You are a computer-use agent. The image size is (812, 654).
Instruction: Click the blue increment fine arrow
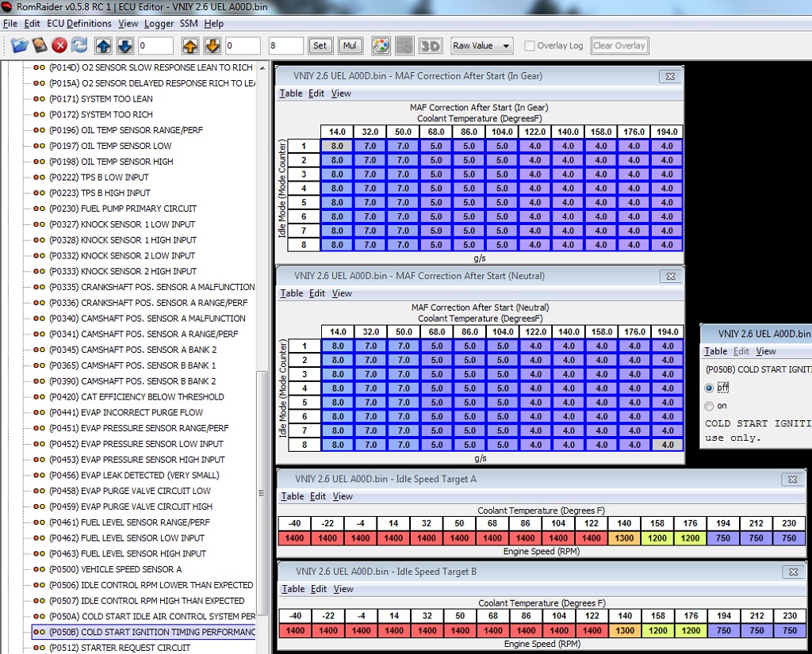(104, 45)
